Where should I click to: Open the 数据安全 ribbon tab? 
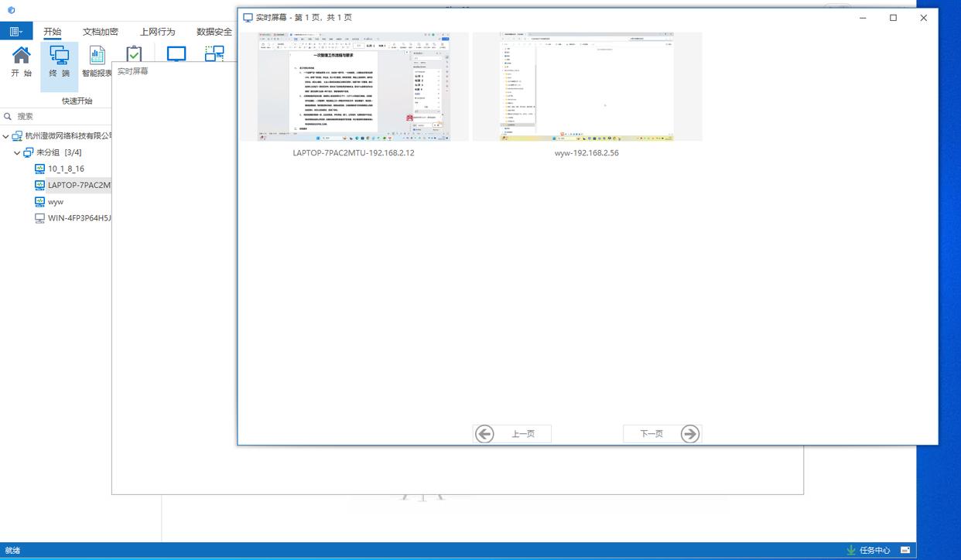[214, 32]
